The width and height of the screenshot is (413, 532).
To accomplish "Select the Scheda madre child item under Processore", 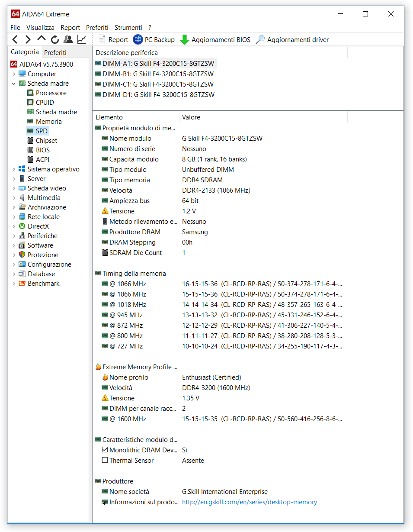I will tap(52, 112).
